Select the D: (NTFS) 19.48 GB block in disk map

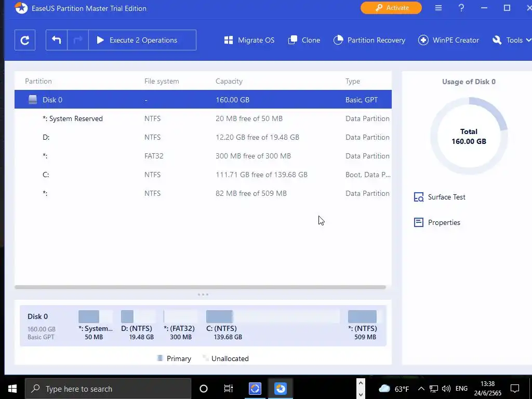click(138, 325)
